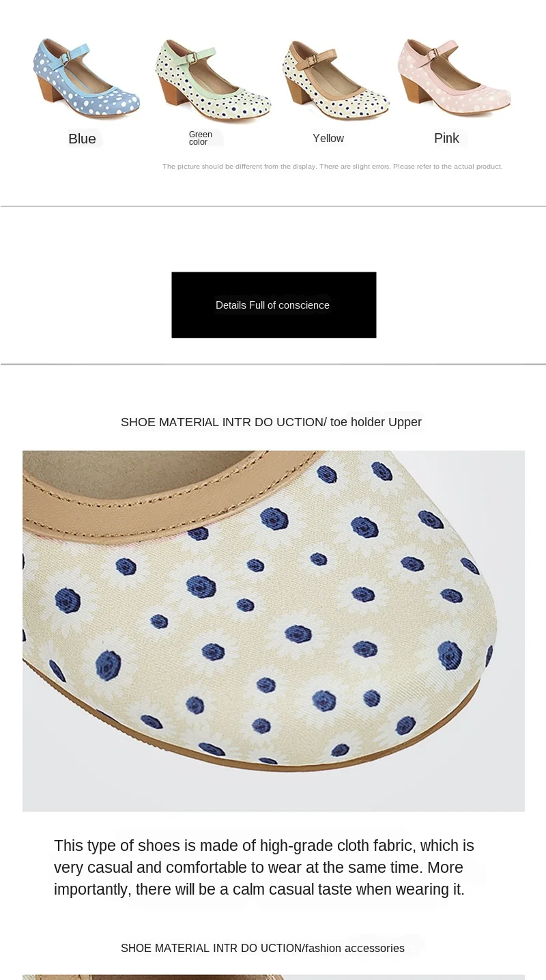Click the Blue color label
Viewport: 546px width, 980px height.
(x=82, y=139)
